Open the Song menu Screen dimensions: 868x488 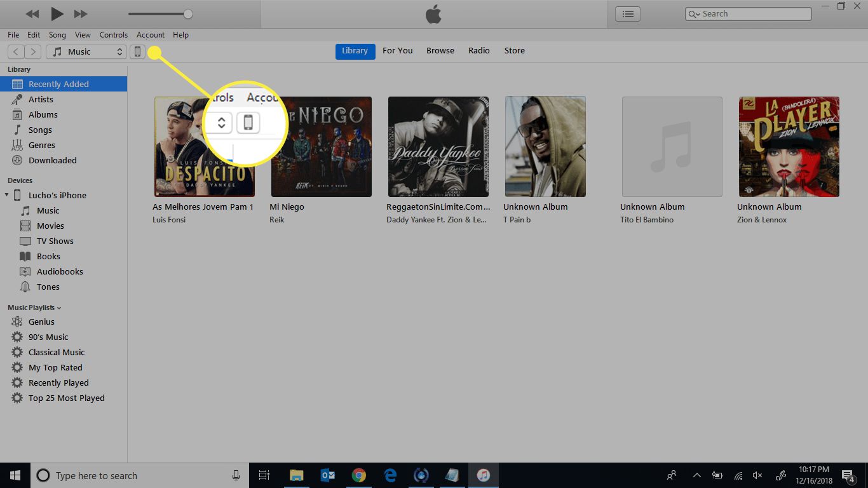click(57, 35)
